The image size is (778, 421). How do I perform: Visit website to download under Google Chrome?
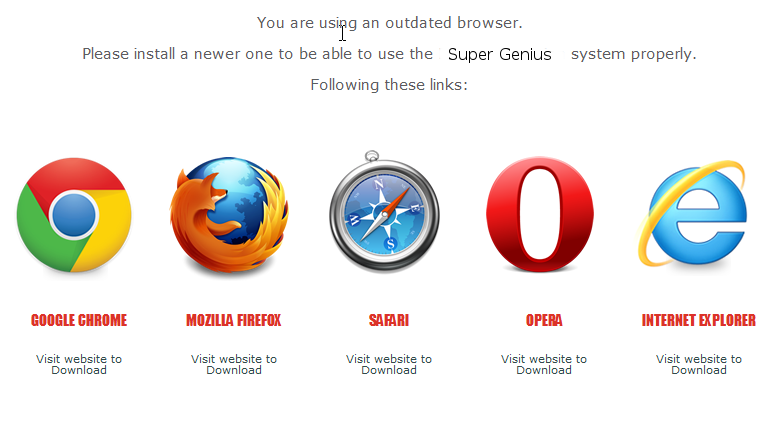tap(79, 364)
